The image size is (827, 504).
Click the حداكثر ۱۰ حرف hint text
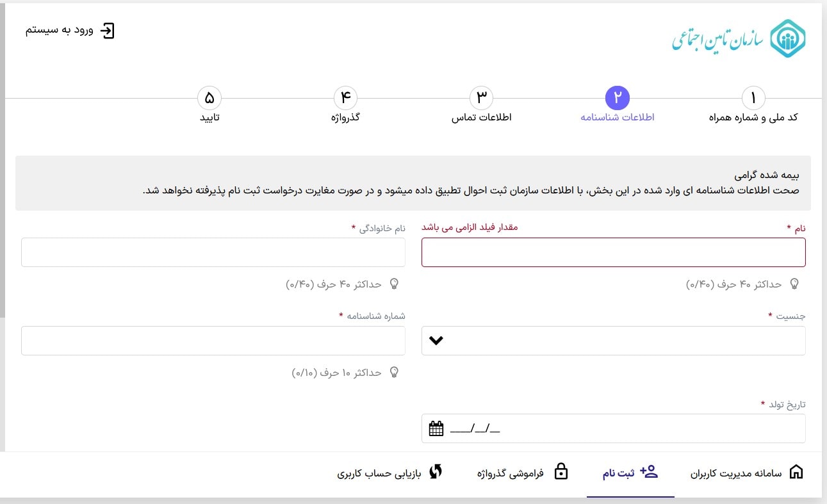tap(336, 372)
